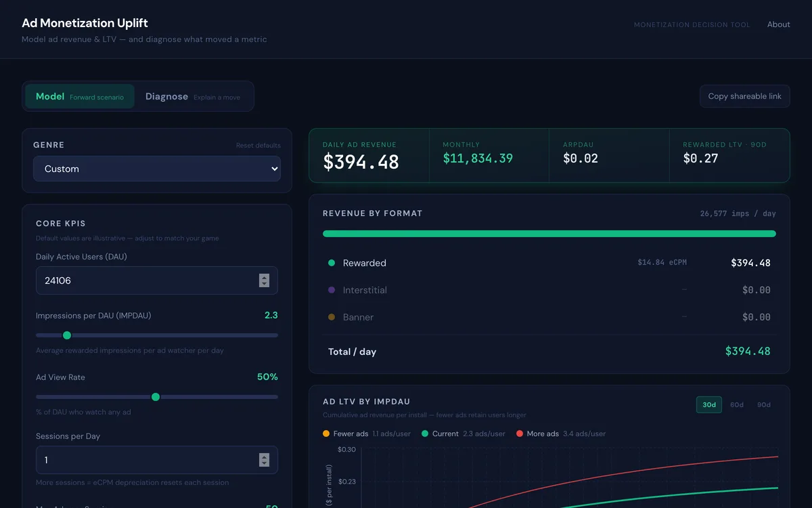Toggle the Current legend item
This screenshot has width=812, height=508.
point(464,433)
